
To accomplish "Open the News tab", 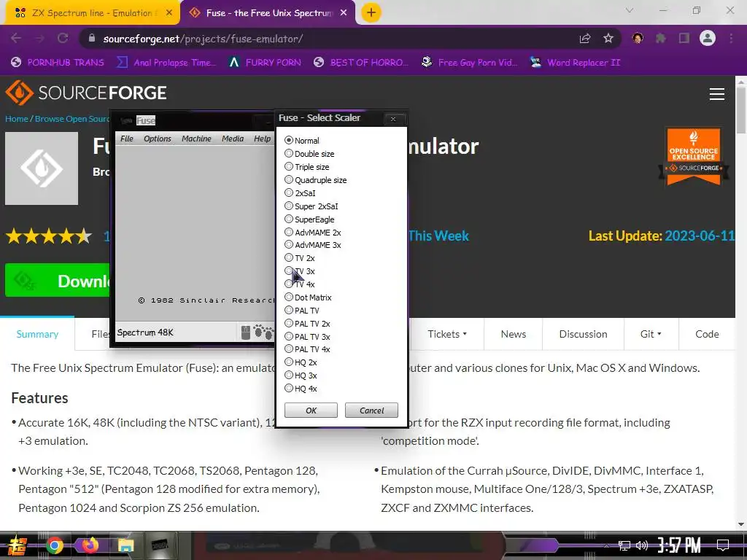I will [513, 334].
